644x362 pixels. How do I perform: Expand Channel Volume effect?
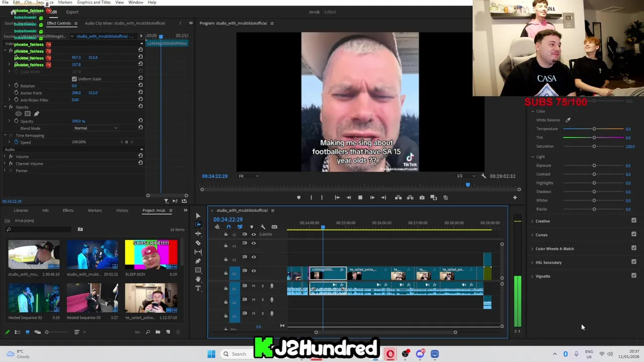click(x=5, y=163)
